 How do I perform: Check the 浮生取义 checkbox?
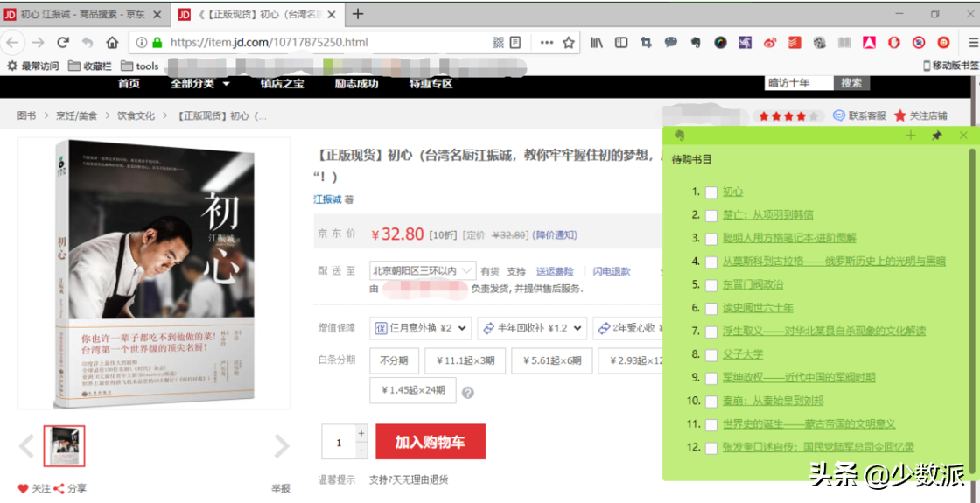coord(710,332)
